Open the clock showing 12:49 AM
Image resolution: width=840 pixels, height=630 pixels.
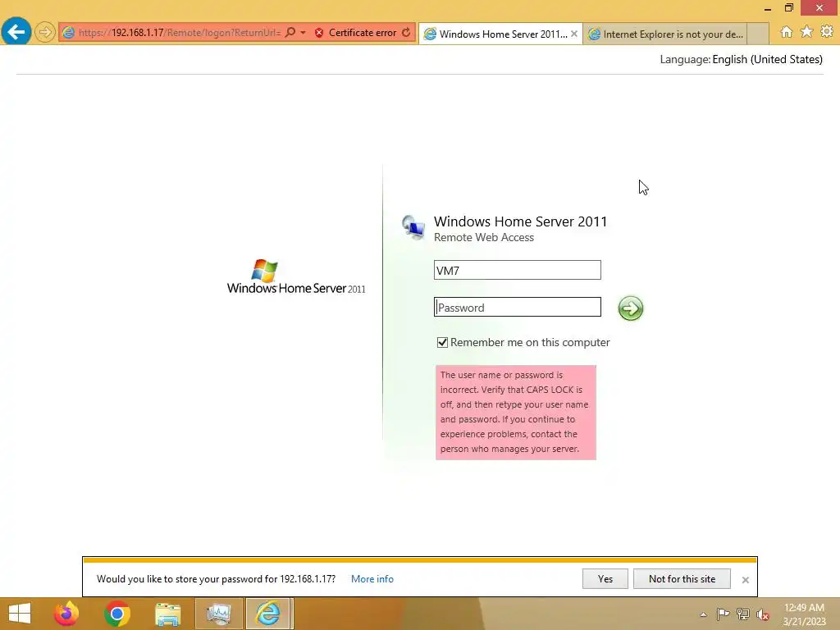804,614
